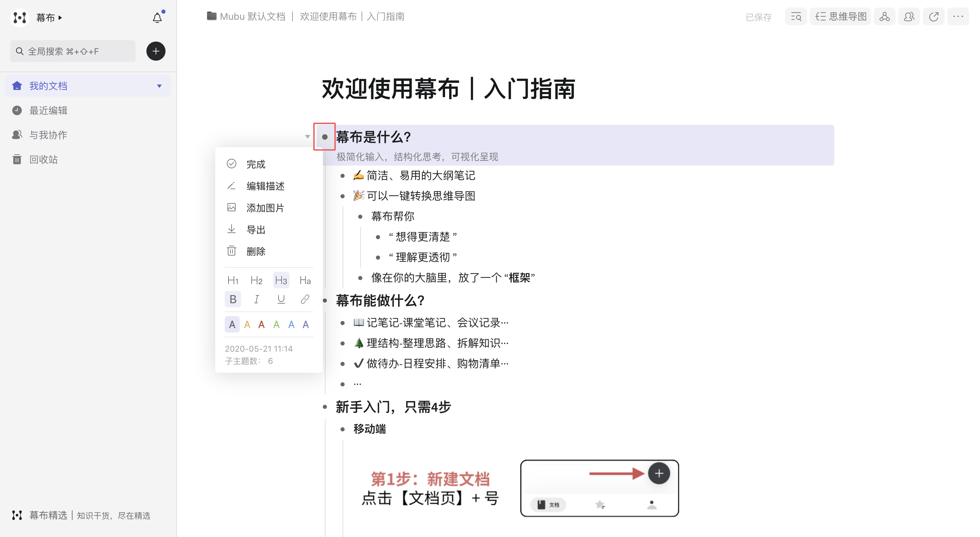The height and width of the screenshot is (537, 980).
Task: Click bullet next to 想得更清楚
Action: 378,237
